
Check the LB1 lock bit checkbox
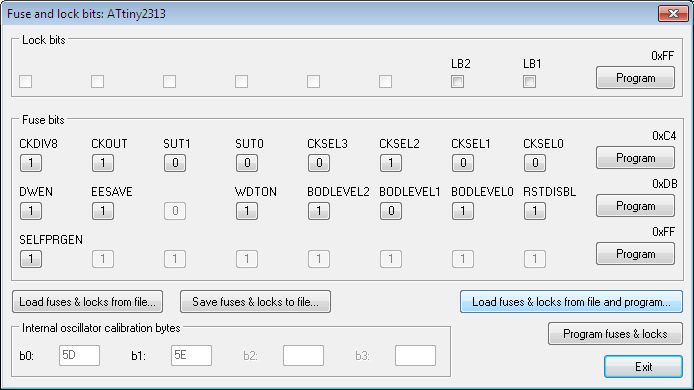529,81
